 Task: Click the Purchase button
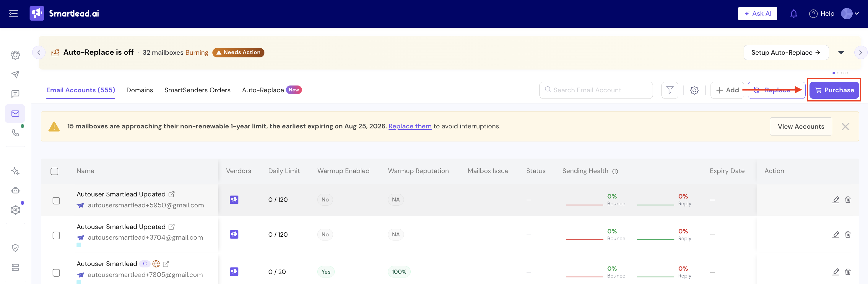pyautogui.click(x=834, y=90)
